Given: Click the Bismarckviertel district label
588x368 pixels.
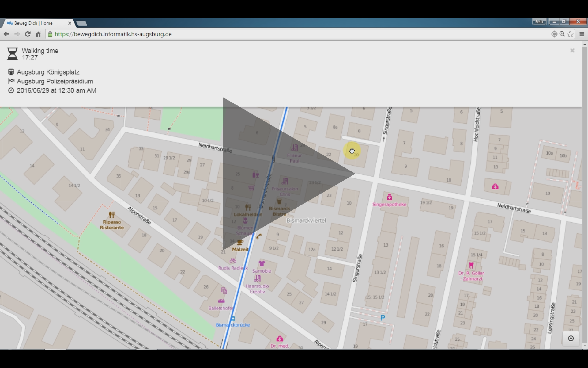Looking at the screenshot, I should [306, 220].
